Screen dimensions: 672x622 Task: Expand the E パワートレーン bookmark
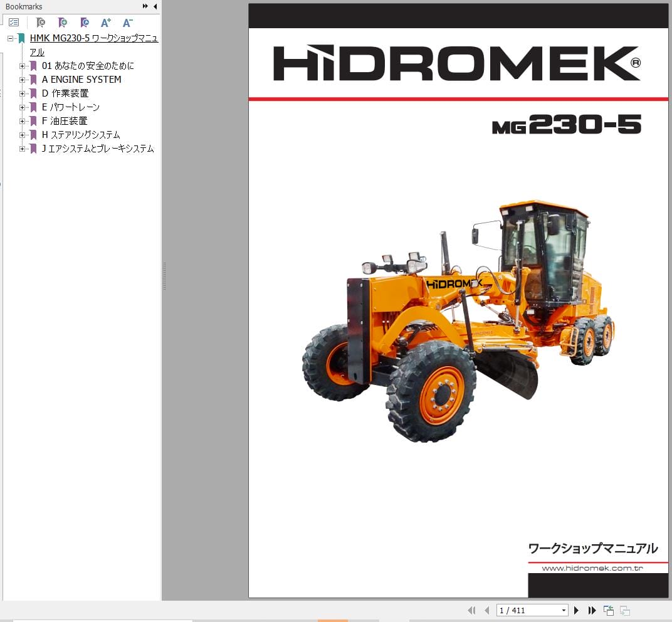[x=23, y=107]
